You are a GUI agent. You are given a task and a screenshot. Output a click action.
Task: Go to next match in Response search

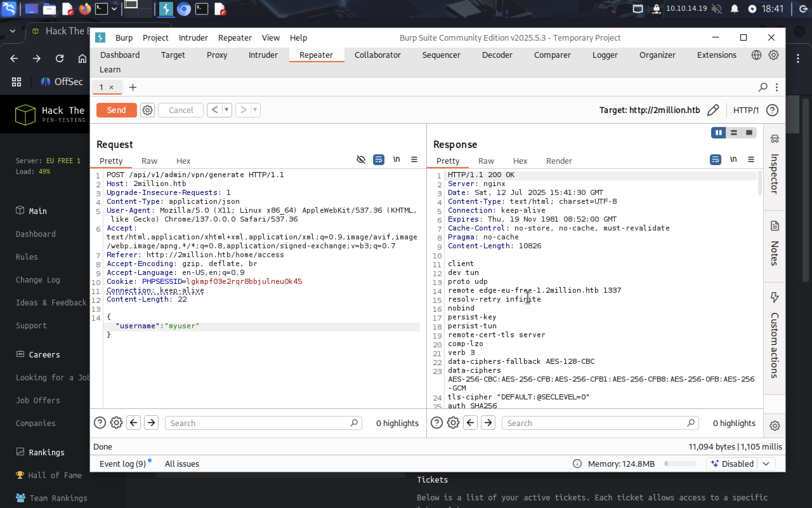coord(488,423)
